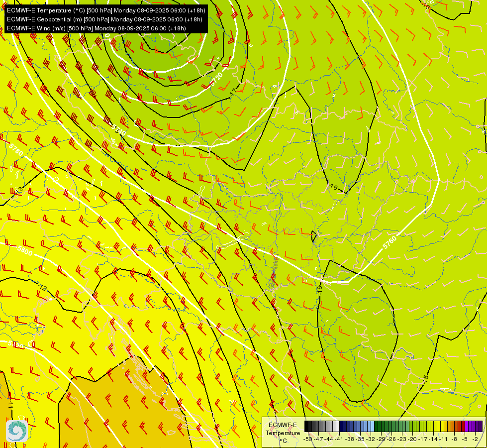Click the -8 value on color scale
Screen dimensions: 487x448
[x=454, y=439]
